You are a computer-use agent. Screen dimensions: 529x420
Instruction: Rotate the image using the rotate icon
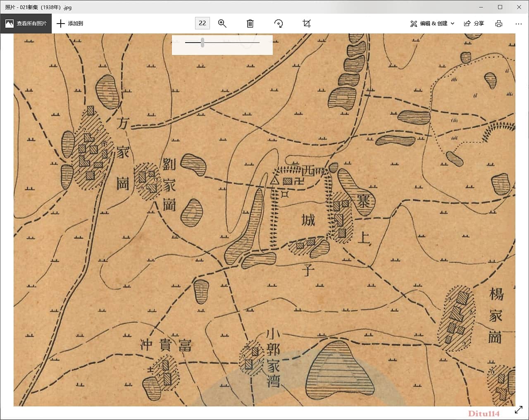(x=279, y=24)
